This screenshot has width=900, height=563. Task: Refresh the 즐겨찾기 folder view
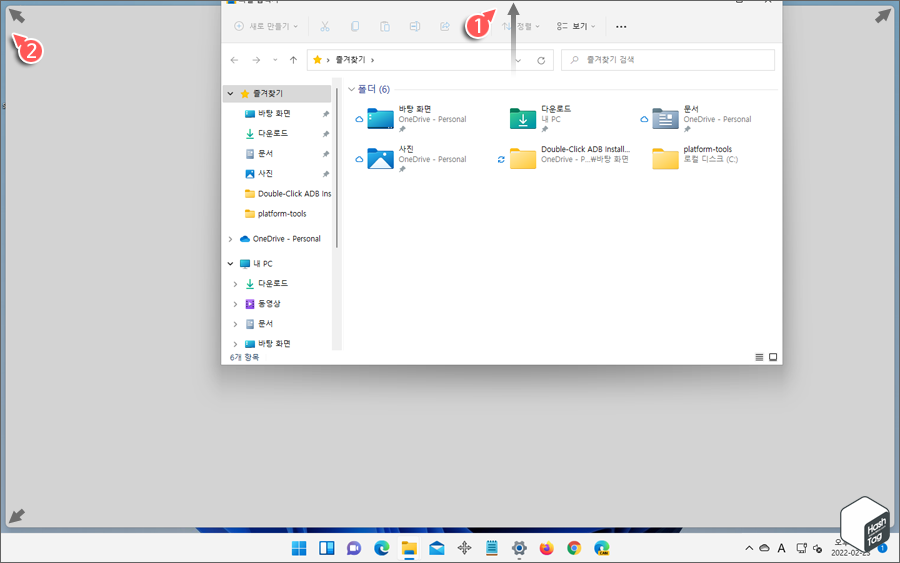pos(541,60)
